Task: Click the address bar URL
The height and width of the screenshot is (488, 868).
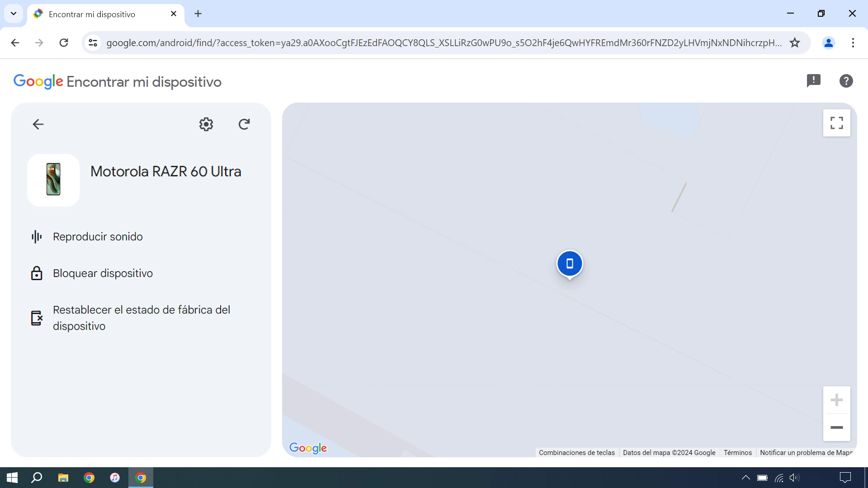Action: [443, 43]
